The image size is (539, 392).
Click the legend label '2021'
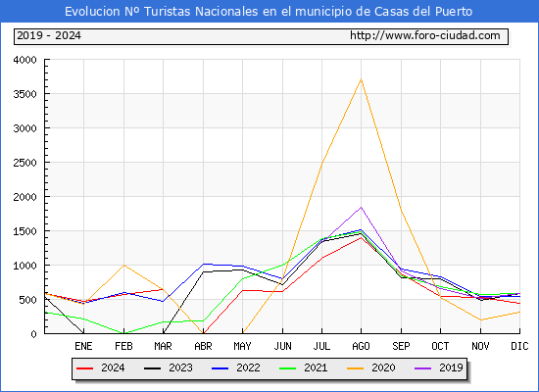316,367
